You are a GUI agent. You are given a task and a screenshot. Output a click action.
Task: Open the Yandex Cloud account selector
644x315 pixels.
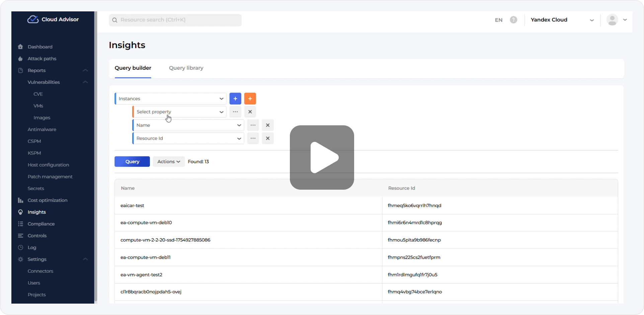click(562, 20)
